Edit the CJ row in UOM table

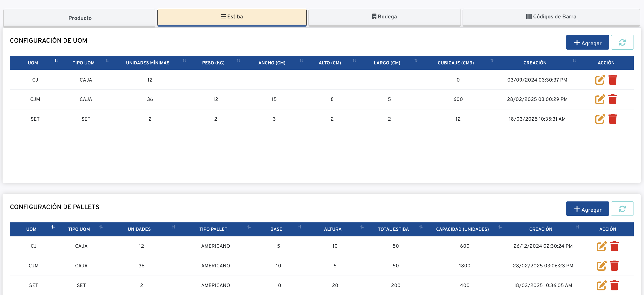tap(600, 80)
